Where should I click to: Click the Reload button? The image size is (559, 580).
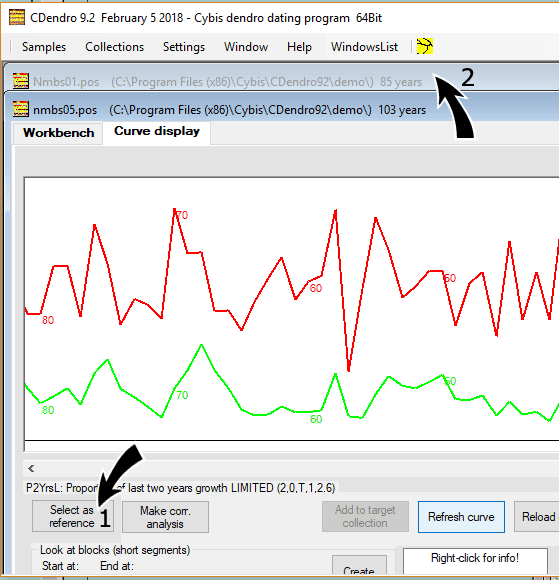pyautogui.click(x=537, y=517)
